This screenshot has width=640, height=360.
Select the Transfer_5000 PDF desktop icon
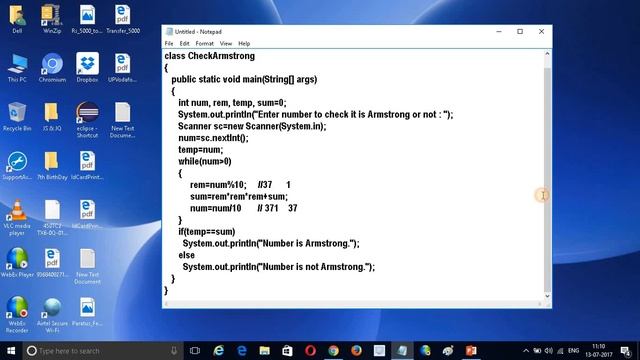tap(123, 19)
